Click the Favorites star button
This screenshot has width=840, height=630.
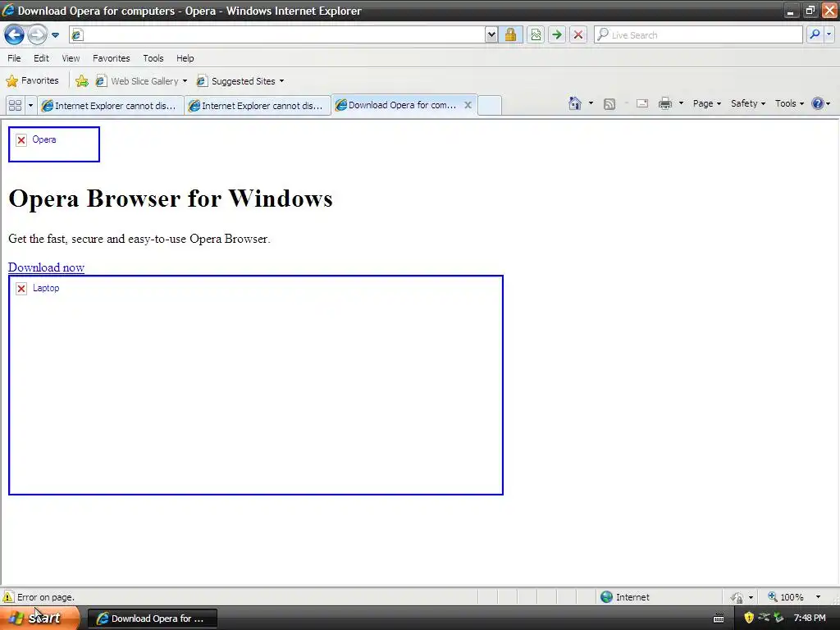pyautogui.click(x=32, y=81)
